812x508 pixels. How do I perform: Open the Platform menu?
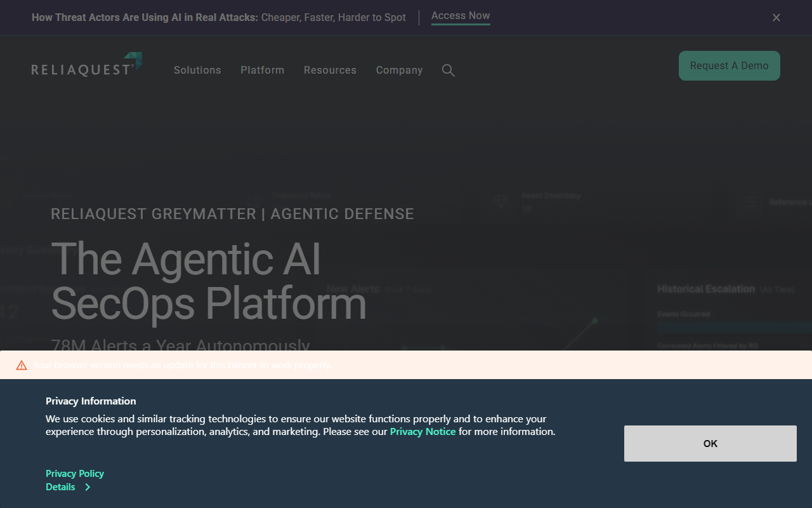[x=263, y=70]
